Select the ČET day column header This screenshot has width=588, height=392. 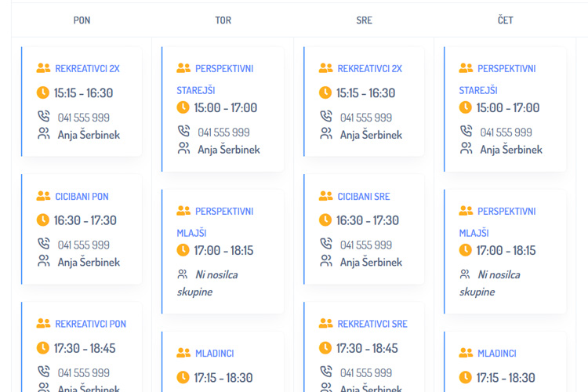coord(505,20)
